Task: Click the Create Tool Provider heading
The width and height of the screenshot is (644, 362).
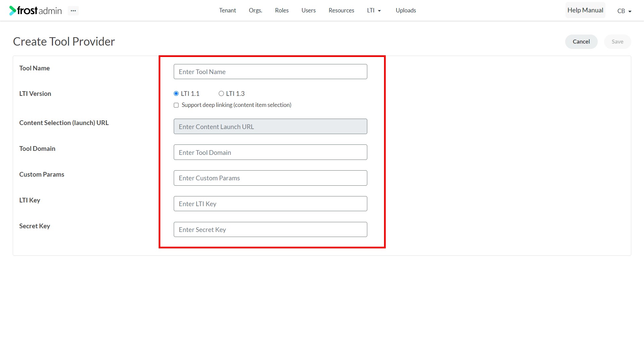Action: [x=64, y=42]
